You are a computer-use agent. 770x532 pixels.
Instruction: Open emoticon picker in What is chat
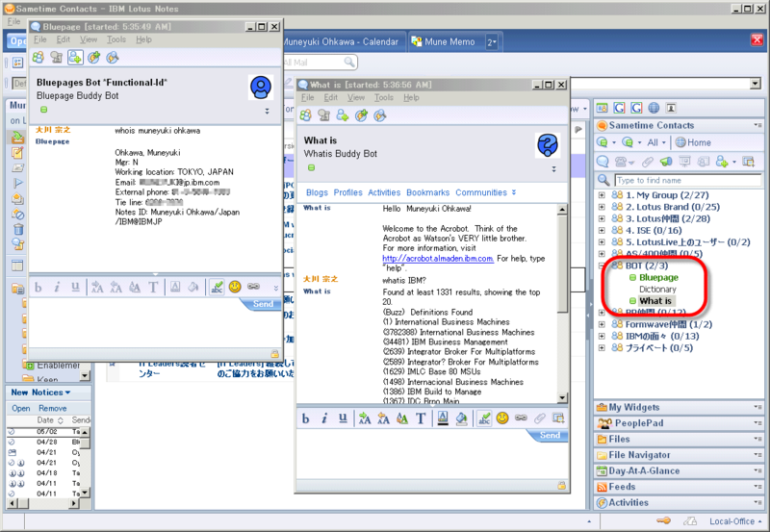pos(501,418)
